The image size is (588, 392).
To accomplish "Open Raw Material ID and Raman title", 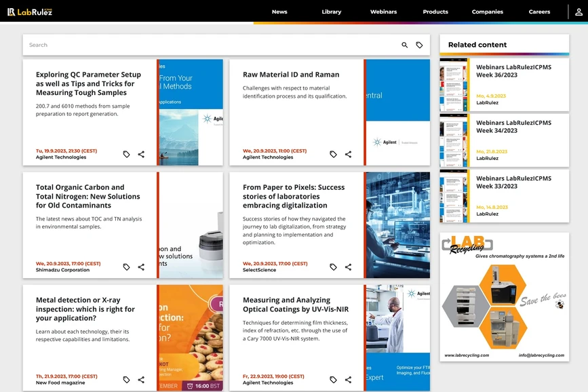I will pos(291,75).
